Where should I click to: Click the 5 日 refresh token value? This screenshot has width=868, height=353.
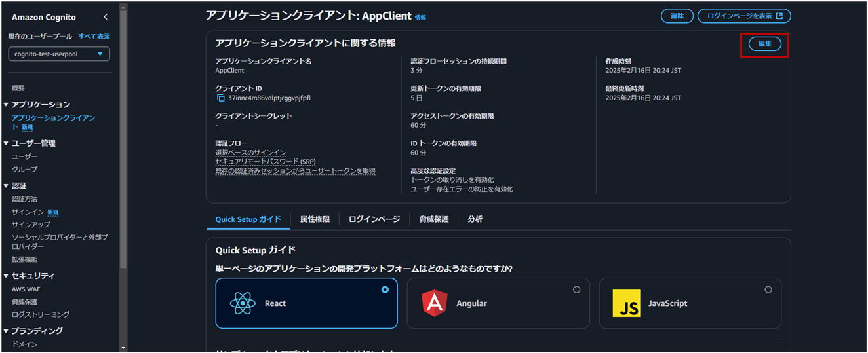point(417,98)
